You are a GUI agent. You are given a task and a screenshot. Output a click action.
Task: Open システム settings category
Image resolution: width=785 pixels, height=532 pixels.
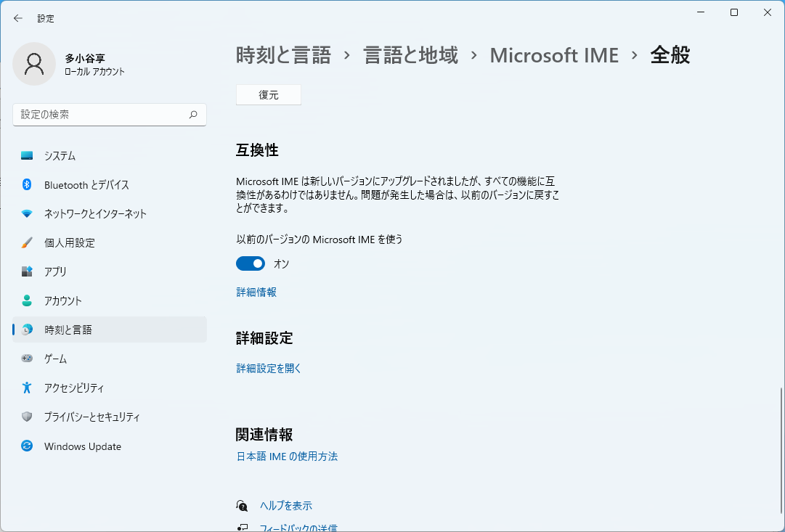pyautogui.click(x=110, y=155)
